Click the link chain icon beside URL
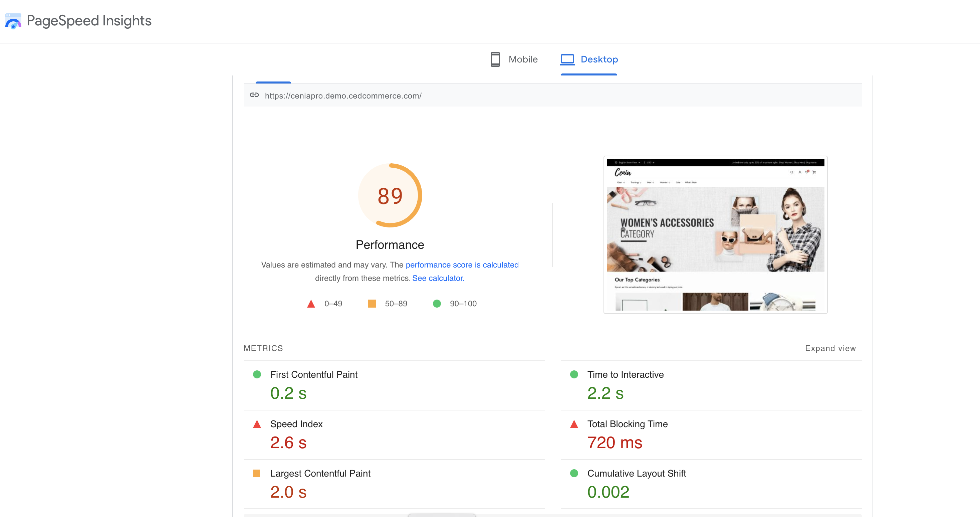 click(254, 95)
